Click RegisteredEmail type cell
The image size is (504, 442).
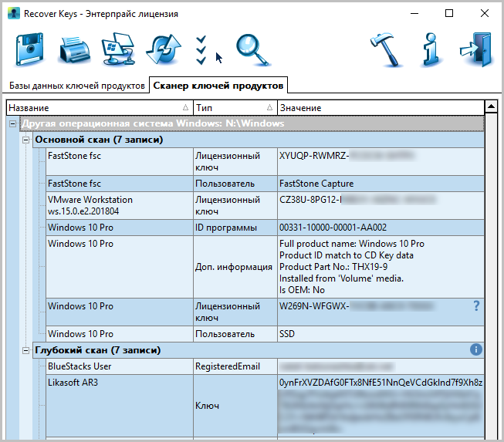(x=235, y=366)
